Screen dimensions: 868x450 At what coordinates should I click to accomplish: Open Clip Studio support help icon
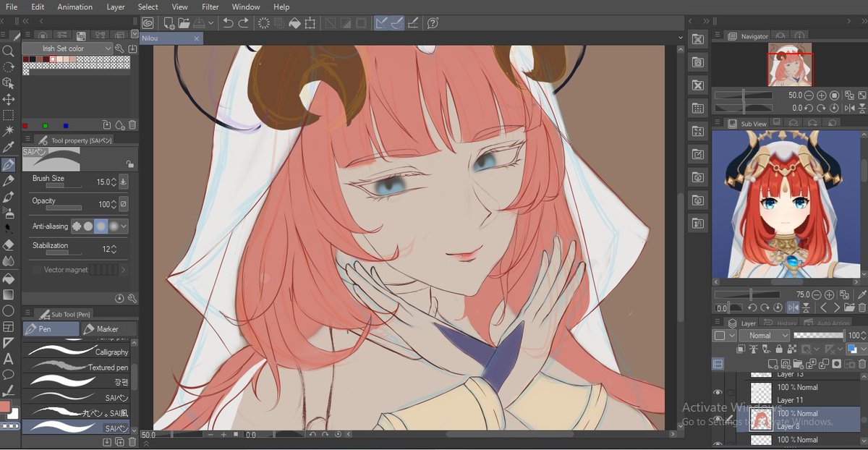pyautogui.click(x=433, y=23)
